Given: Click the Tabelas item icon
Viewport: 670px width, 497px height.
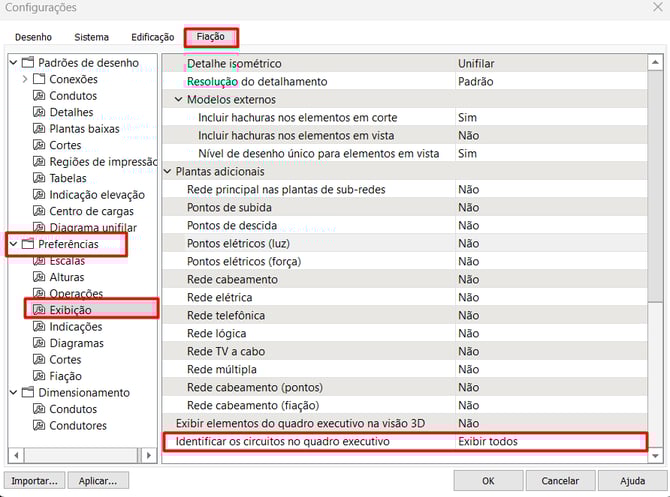Looking at the screenshot, I should [x=40, y=178].
